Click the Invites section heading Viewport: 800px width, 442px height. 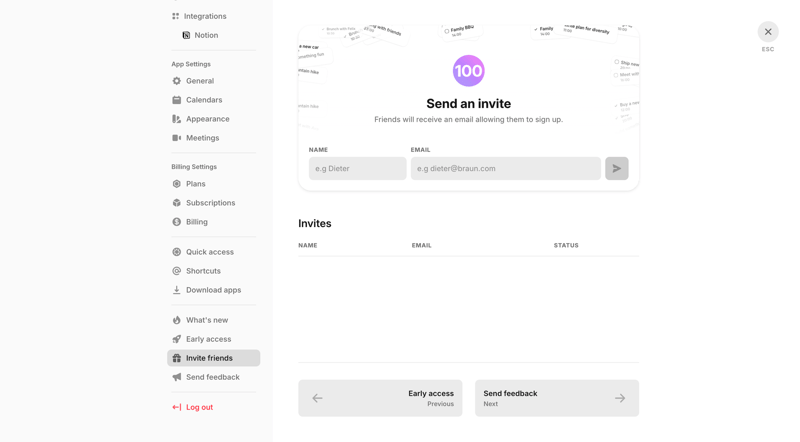315,224
